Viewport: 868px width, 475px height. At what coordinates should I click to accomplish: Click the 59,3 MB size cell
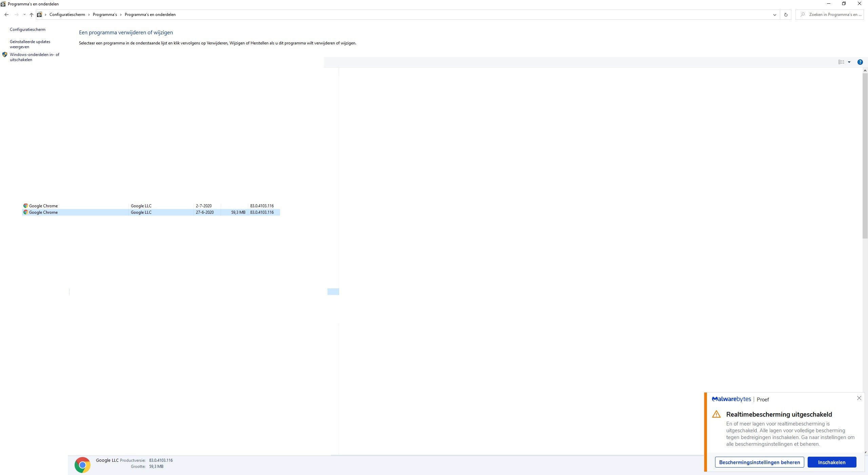pos(238,212)
